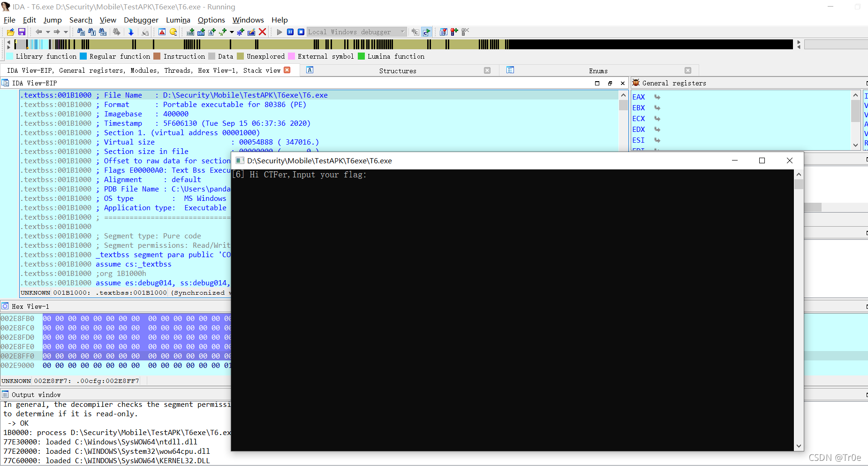Jump back with the left arrow icon

(x=39, y=32)
